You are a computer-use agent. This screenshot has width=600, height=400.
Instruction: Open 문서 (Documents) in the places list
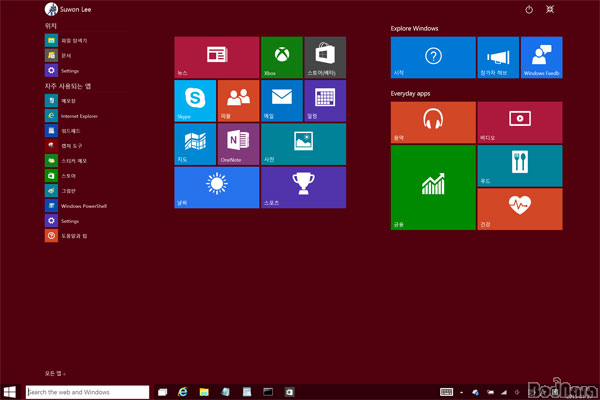coord(58,56)
